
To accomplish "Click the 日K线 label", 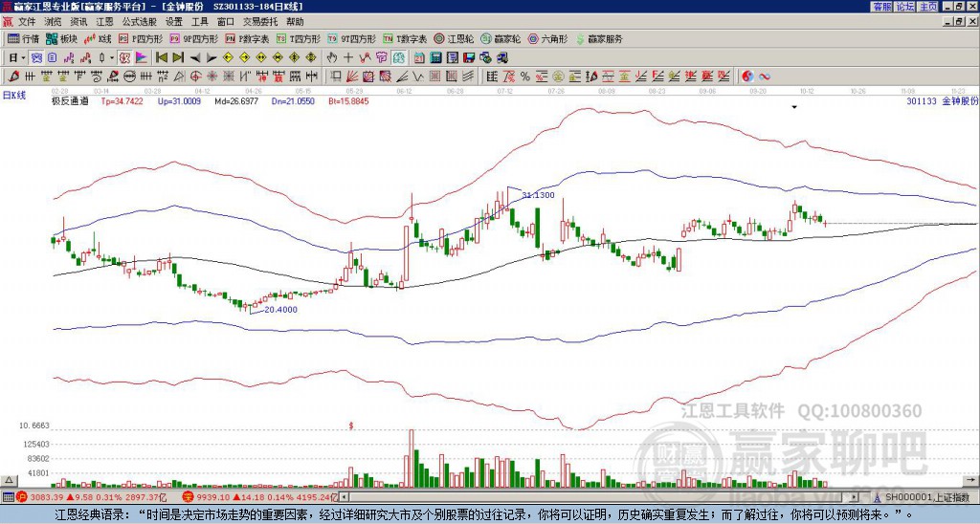I will point(14,96).
